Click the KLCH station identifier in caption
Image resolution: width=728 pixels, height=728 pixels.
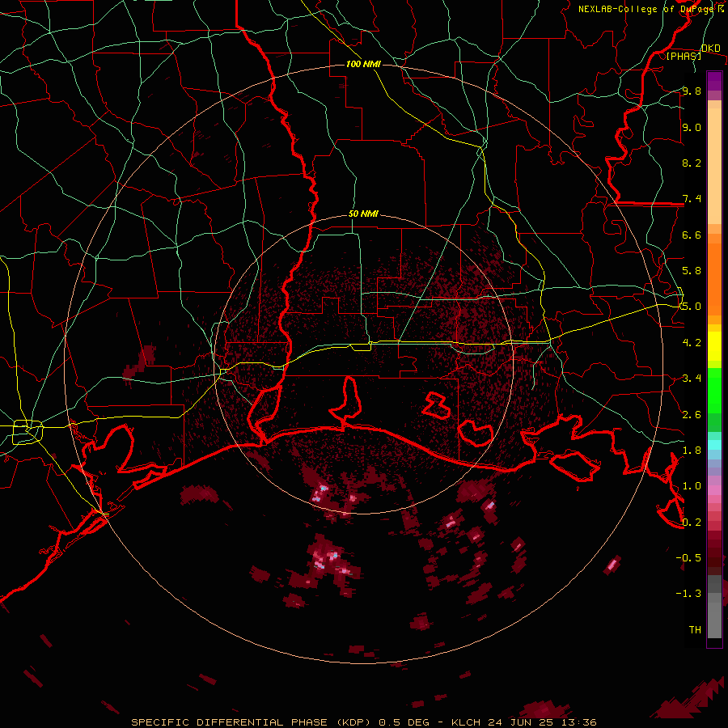tap(465, 722)
